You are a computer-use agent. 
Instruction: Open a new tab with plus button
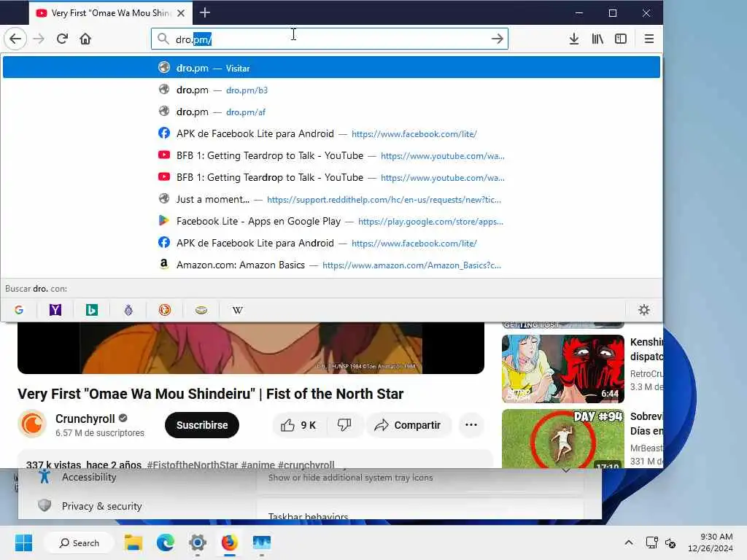click(205, 13)
